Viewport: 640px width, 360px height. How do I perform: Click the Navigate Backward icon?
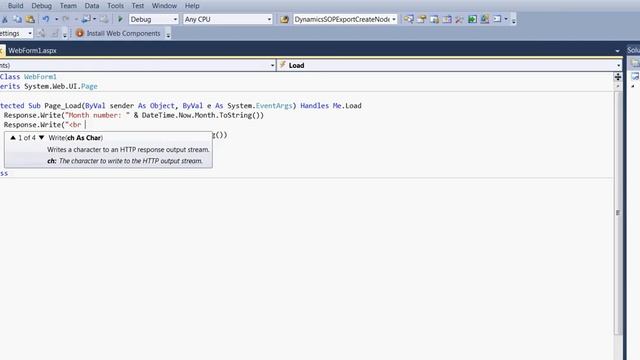pyautogui.click(x=86, y=19)
